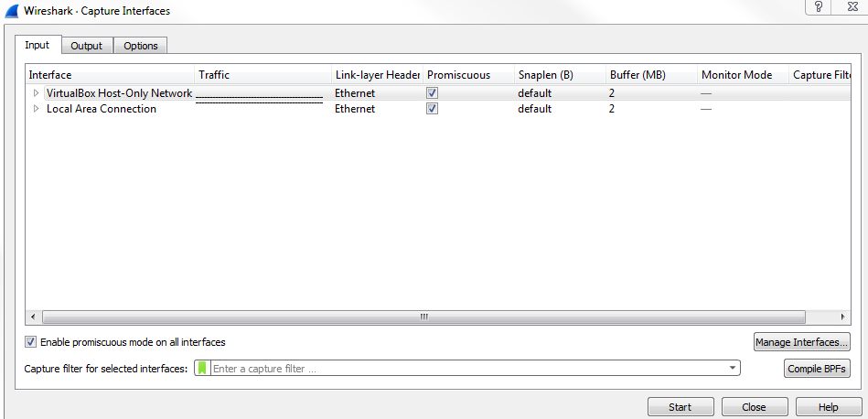Click buffer value 2 for Local Area Connection
Screen dimensions: 868x419
click(612, 109)
